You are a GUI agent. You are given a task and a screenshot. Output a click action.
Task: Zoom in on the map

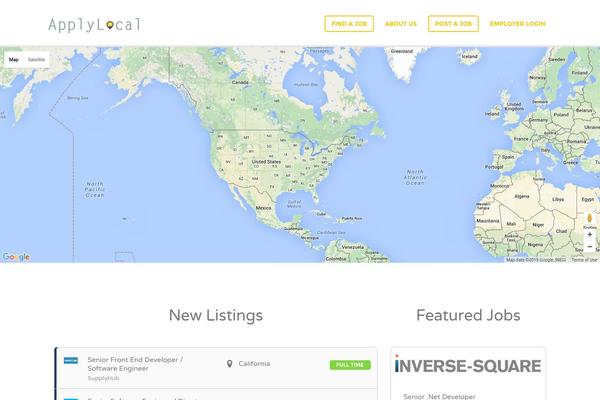589,235
